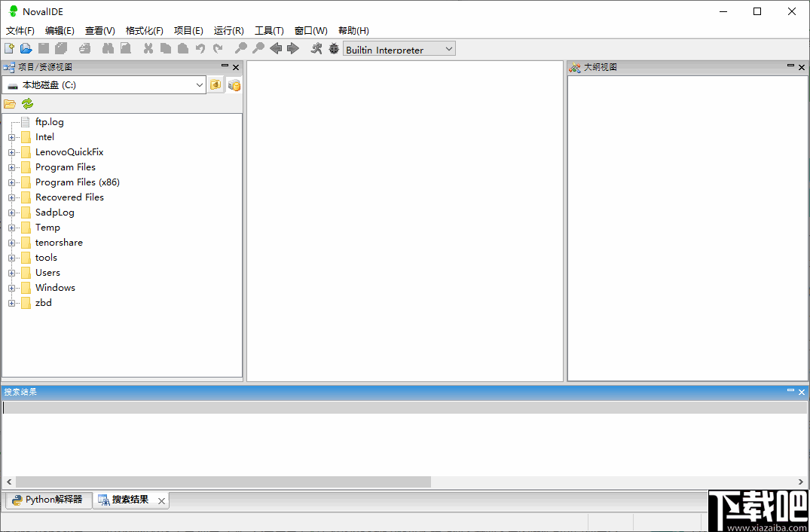Expand the Program Files folder node
The image size is (810, 532).
coord(12,167)
